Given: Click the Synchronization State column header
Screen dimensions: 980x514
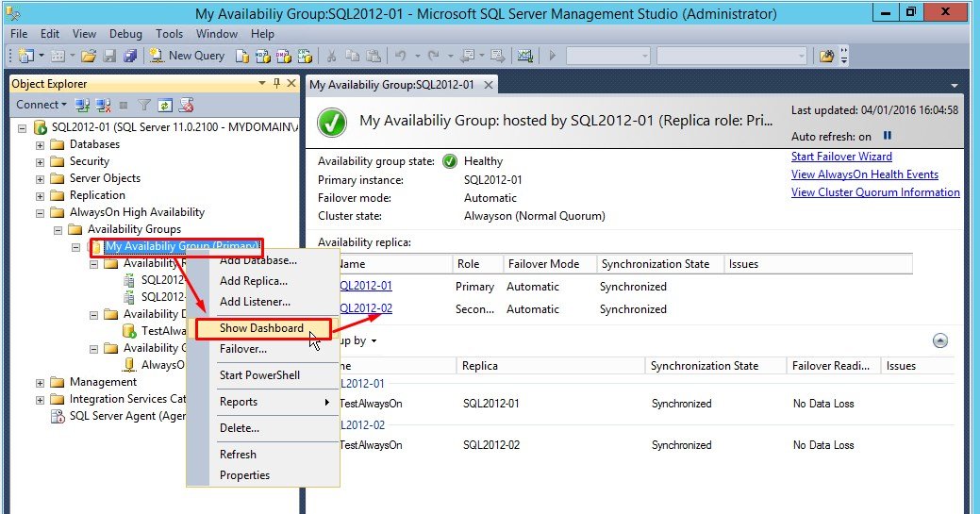Looking at the screenshot, I should pos(656,264).
